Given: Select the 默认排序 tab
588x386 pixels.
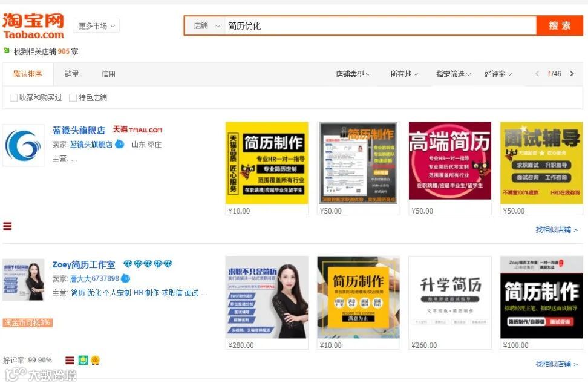Looking at the screenshot, I should click(28, 74).
